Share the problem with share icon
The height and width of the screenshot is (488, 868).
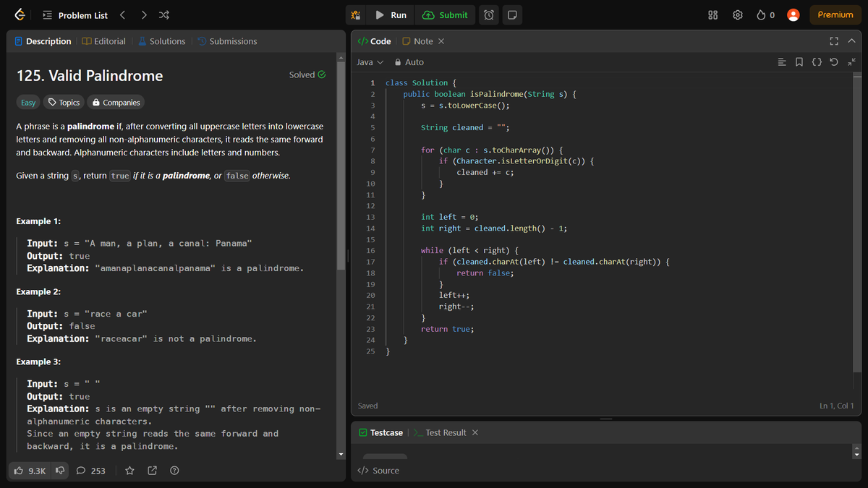152,471
